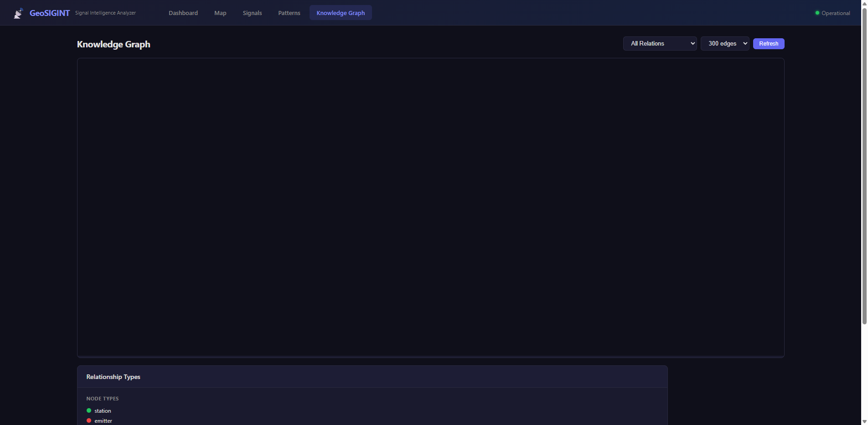This screenshot has height=425, width=868.
Task: Click the scrollbar up arrow
Action: [x=864, y=3]
